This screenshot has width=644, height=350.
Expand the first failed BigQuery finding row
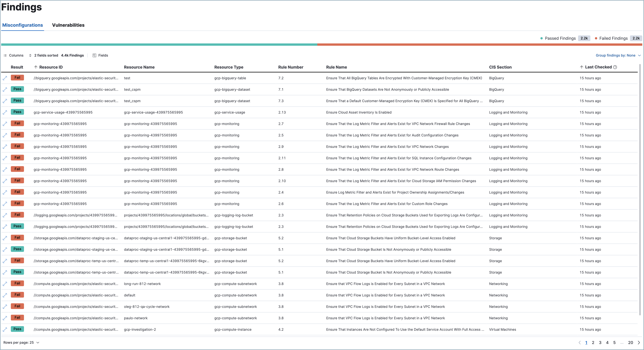(5, 78)
